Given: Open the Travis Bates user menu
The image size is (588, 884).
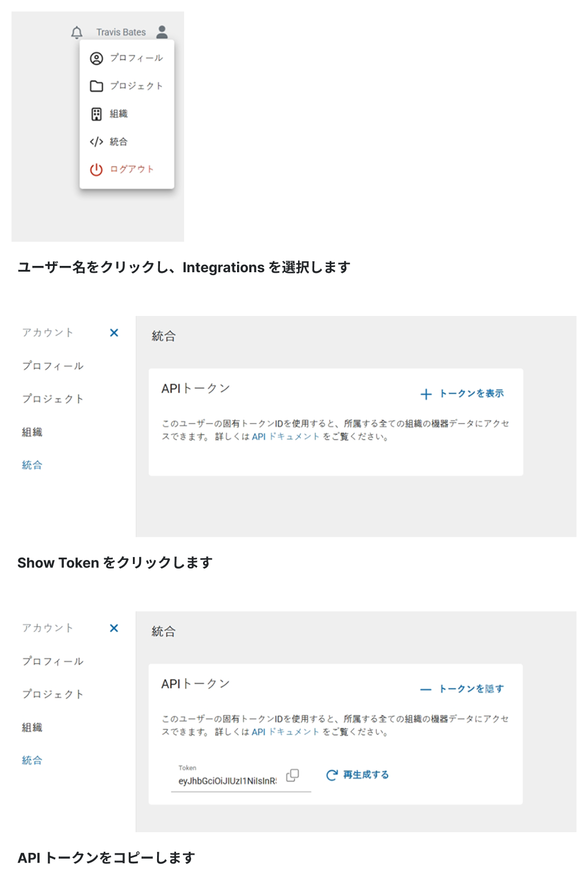Looking at the screenshot, I should click(121, 32).
